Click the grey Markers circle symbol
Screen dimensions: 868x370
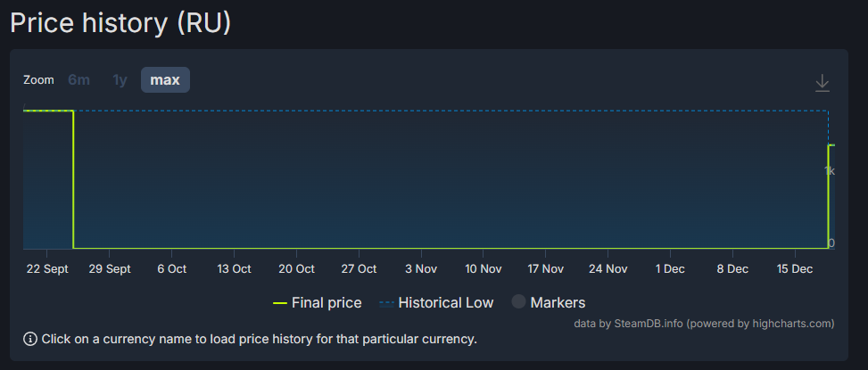pyautogui.click(x=518, y=302)
